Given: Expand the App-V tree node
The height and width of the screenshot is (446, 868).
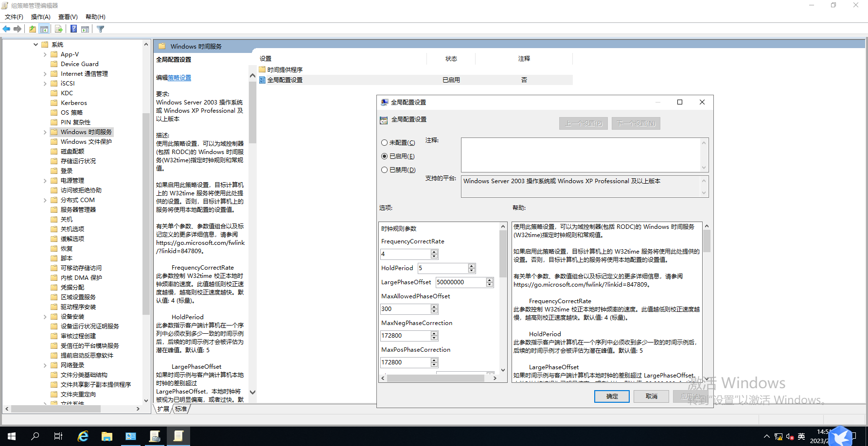Looking at the screenshot, I should pos(45,54).
